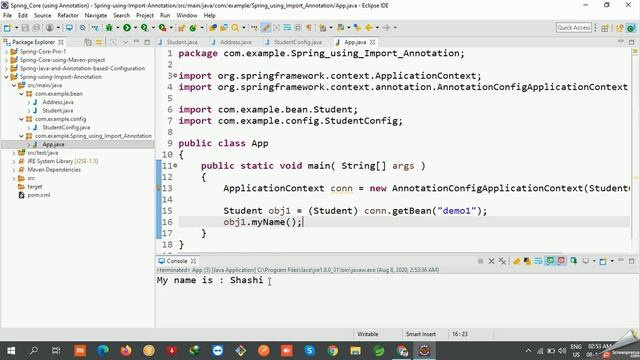Click the yellow Back navigation arrow
The height and width of the screenshot is (360, 640).
(369, 28)
